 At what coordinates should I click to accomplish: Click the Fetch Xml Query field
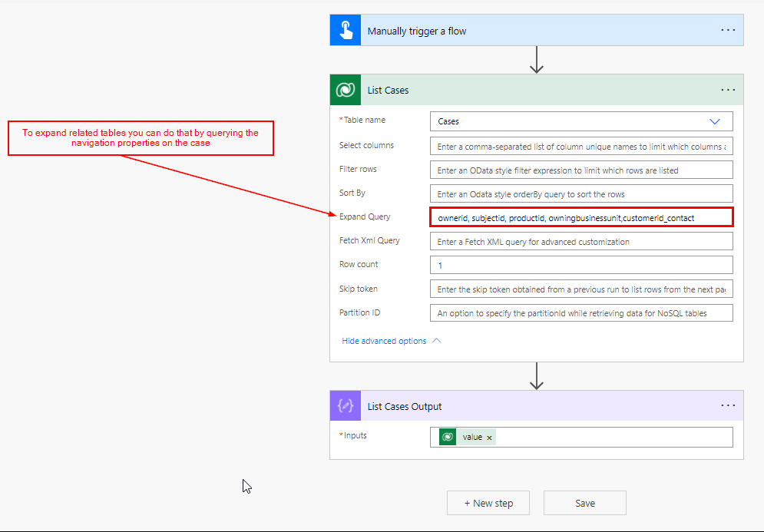point(581,240)
